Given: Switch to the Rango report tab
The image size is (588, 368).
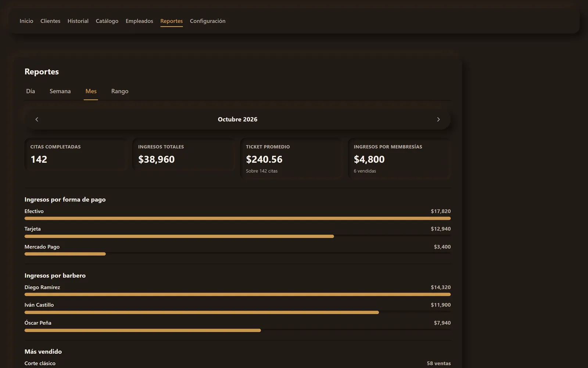Looking at the screenshot, I should [120, 91].
